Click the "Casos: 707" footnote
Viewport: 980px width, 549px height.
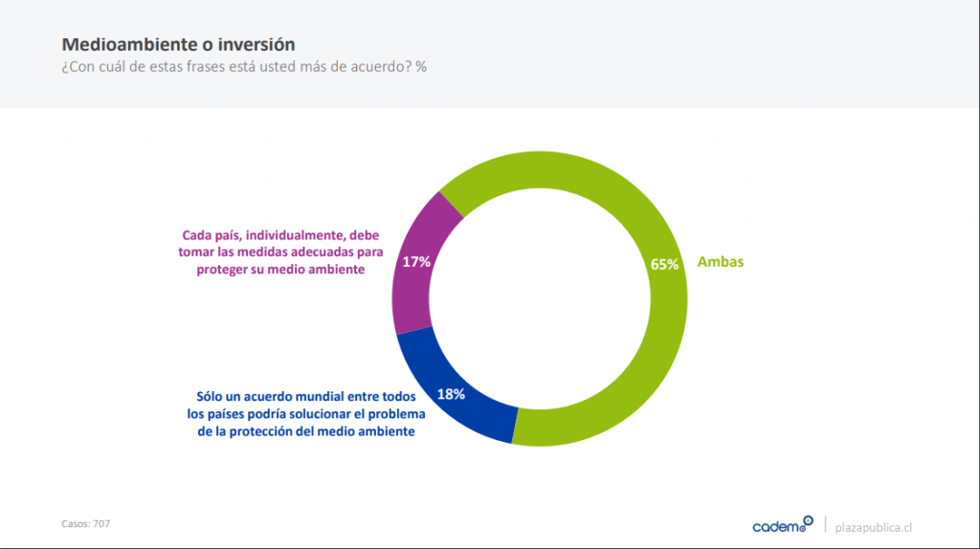[86, 523]
